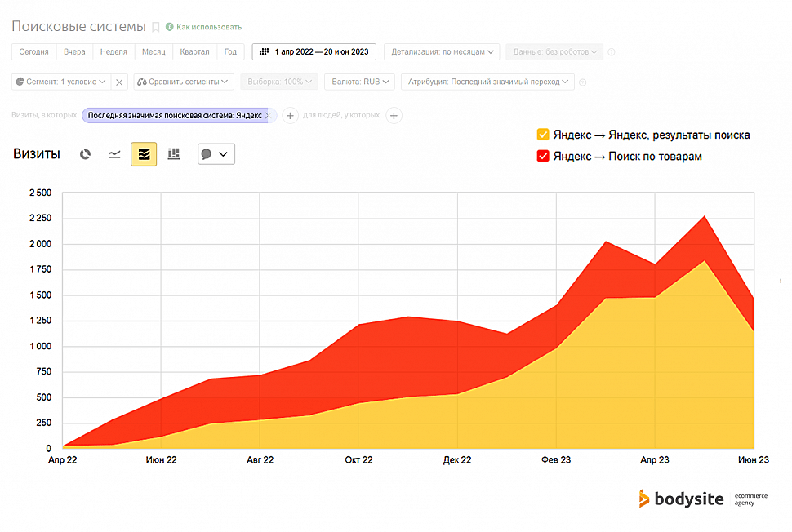
Task: Add a people condition with the plus button
Action: tap(394, 116)
